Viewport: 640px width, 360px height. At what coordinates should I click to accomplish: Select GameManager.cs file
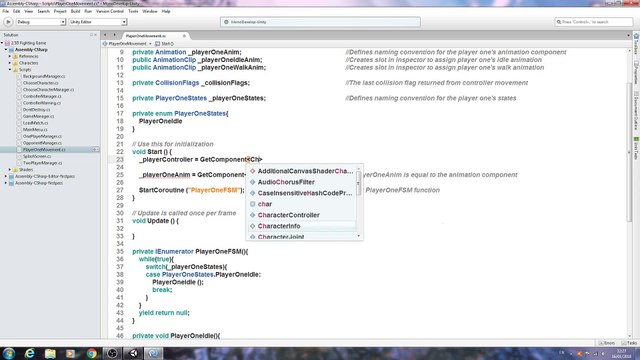[x=38, y=116]
